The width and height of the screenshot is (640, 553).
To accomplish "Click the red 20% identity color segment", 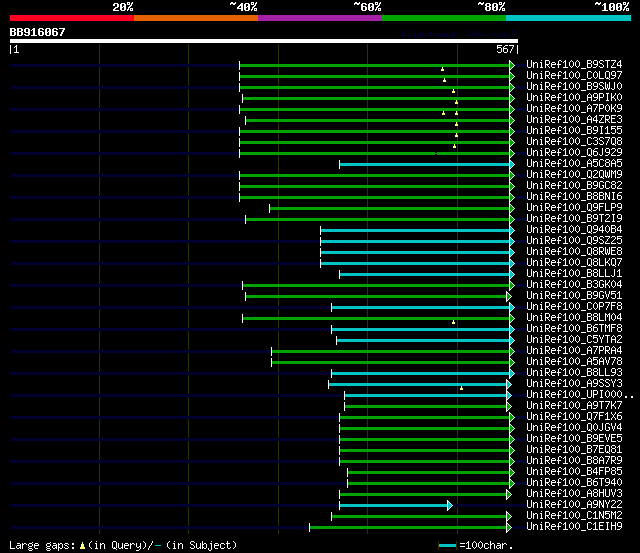I will click(x=72, y=18).
